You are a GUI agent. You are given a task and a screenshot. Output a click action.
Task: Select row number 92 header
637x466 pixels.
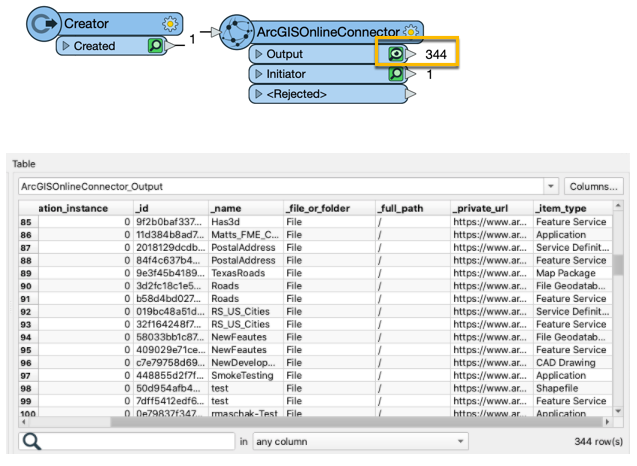[26, 312]
